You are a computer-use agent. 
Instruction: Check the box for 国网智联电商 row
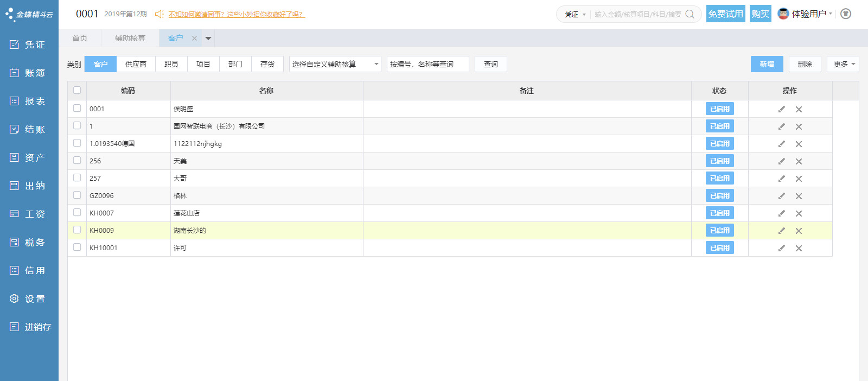[x=77, y=125]
